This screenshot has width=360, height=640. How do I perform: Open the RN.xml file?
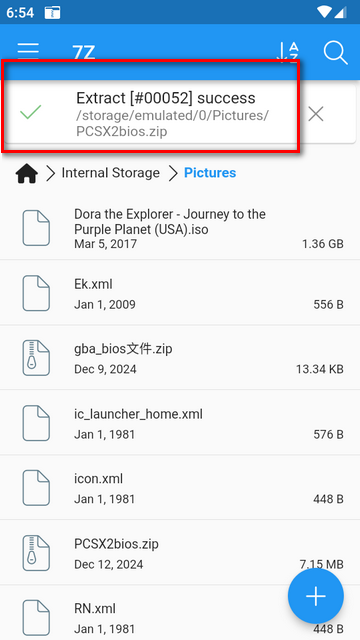(x=180, y=617)
